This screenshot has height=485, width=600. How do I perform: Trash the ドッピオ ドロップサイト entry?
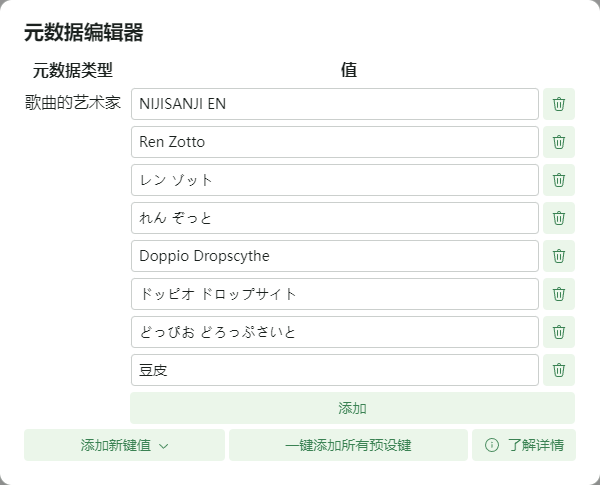(559, 294)
